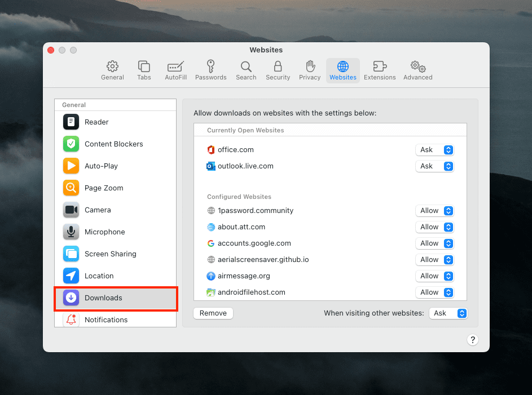Viewport: 532px width, 395px height.
Task: Click the help question mark button
Action: (x=473, y=340)
